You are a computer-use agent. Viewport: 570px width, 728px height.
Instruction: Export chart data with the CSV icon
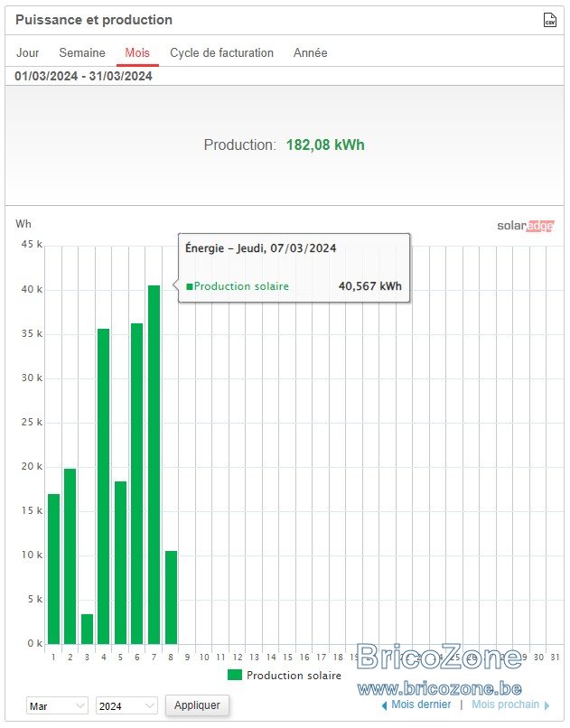click(549, 20)
